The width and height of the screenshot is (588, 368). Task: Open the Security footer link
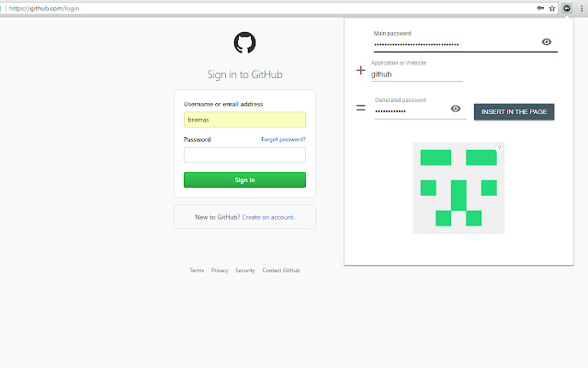pyautogui.click(x=245, y=270)
